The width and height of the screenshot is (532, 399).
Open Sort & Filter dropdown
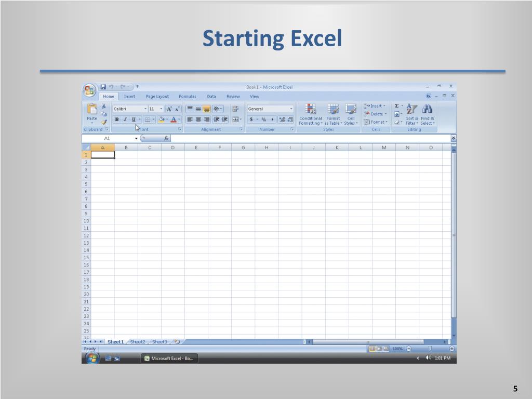[411, 114]
